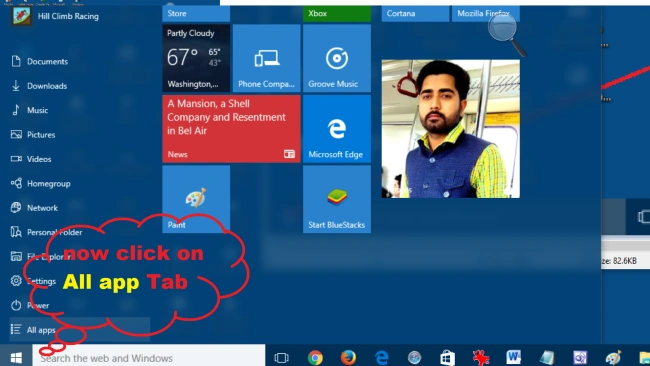Open Documents from Start menu
This screenshot has width=650, height=366.
point(39,61)
